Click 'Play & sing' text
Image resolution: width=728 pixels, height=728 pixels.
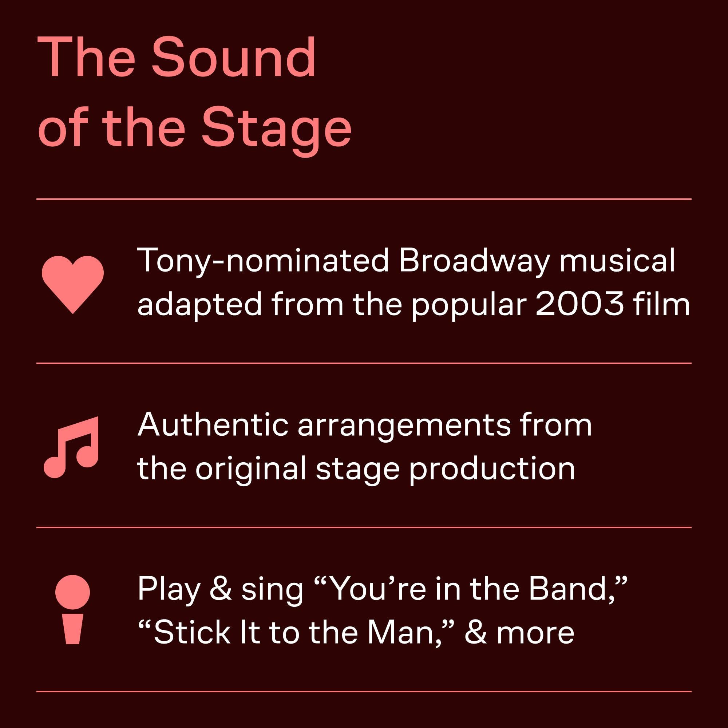click(220, 589)
